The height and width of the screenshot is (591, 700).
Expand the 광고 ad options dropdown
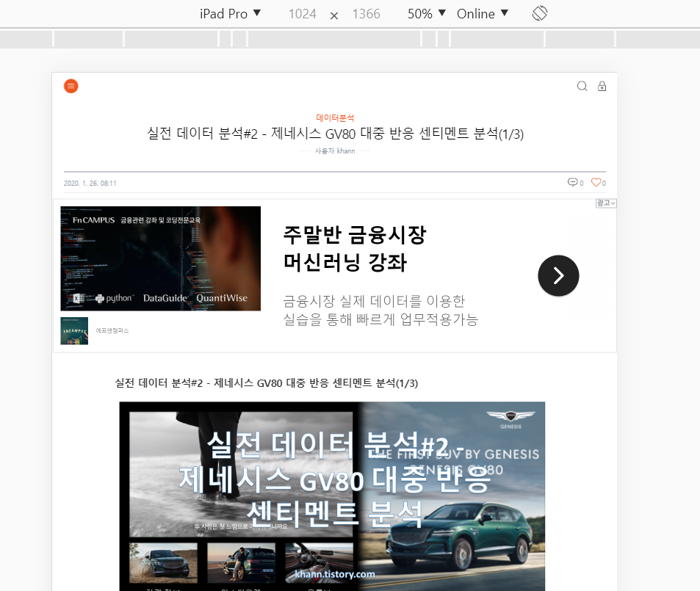coord(606,203)
